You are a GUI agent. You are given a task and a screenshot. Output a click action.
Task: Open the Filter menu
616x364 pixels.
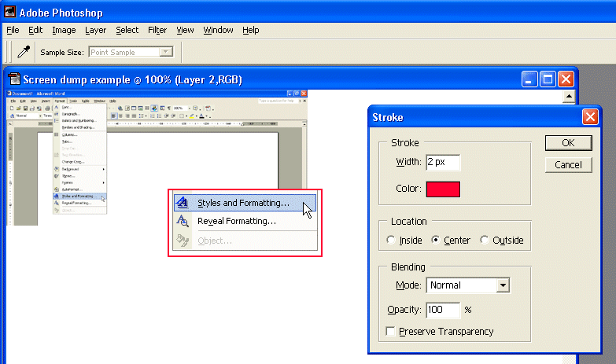pos(157,30)
